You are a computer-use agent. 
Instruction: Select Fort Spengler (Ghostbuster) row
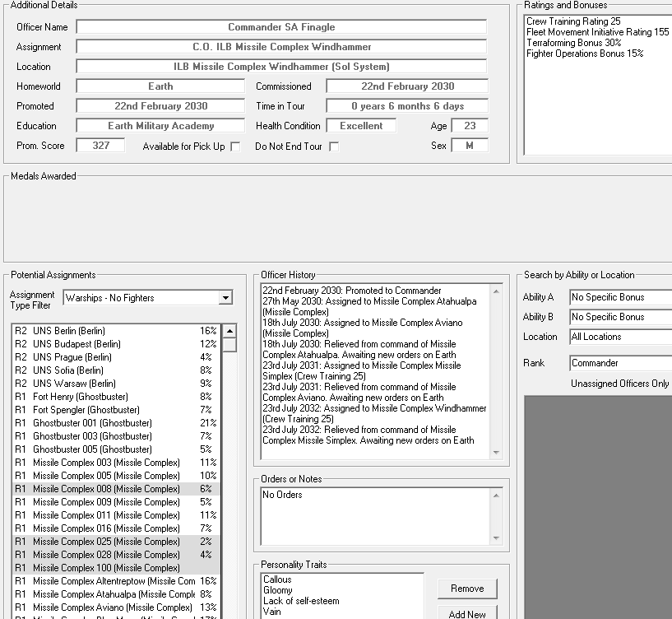tap(116, 410)
